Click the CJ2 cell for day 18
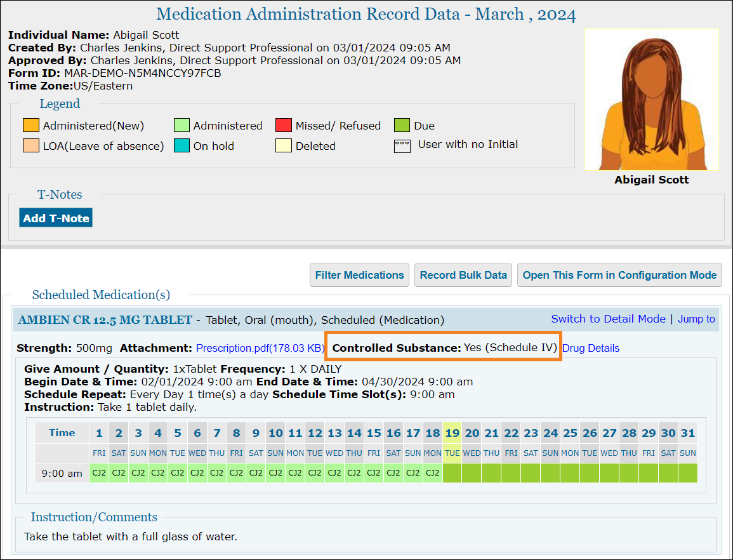733x560 pixels. pos(433,473)
